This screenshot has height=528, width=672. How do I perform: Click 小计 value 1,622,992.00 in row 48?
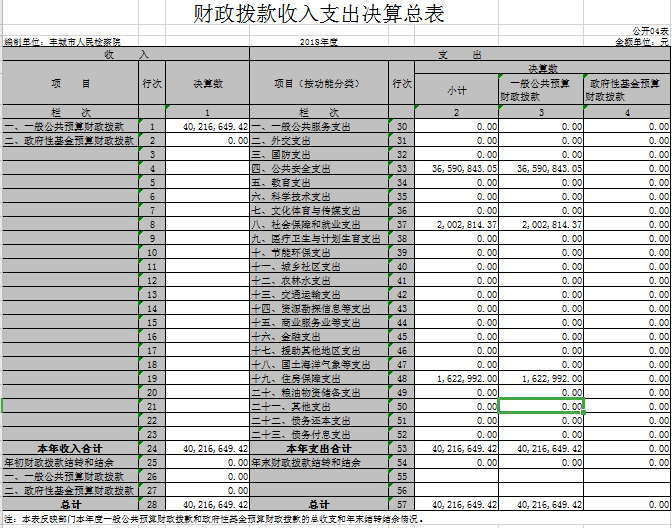[x=456, y=378]
